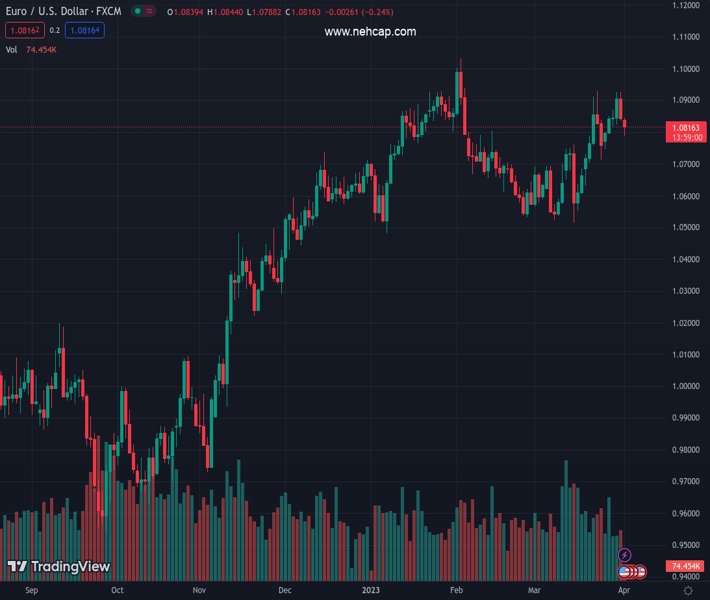Click the 0.2 spread value

[54, 31]
